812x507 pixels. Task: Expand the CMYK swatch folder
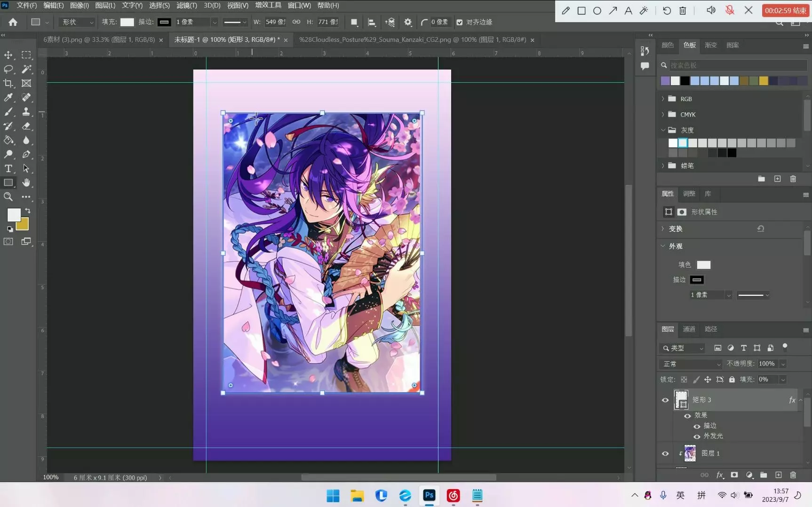tap(663, 114)
